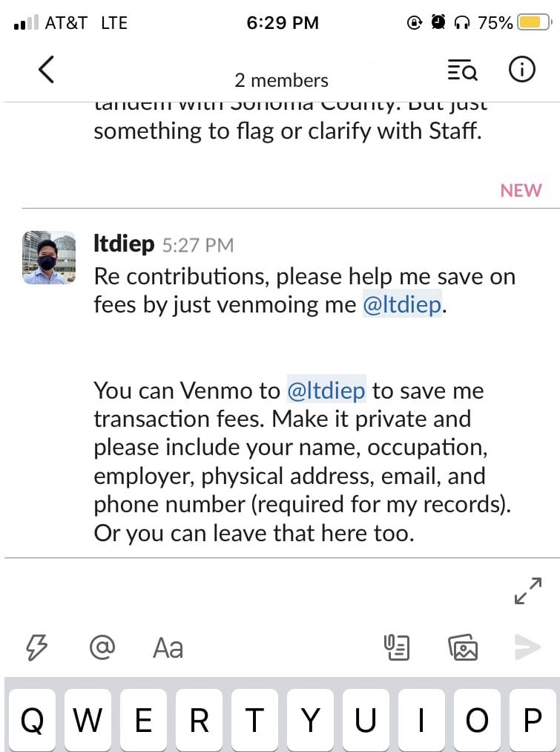The width and height of the screenshot is (560, 752).
Task: Open the first @ltdiep mention link
Action: [403, 304]
